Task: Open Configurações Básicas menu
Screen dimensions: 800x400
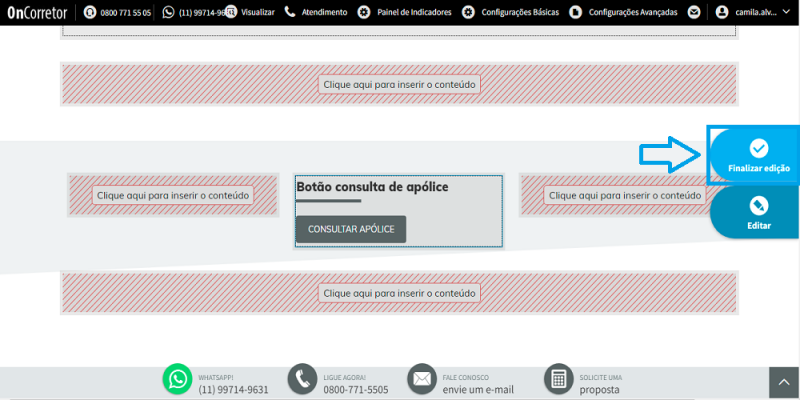Action: coord(520,12)
